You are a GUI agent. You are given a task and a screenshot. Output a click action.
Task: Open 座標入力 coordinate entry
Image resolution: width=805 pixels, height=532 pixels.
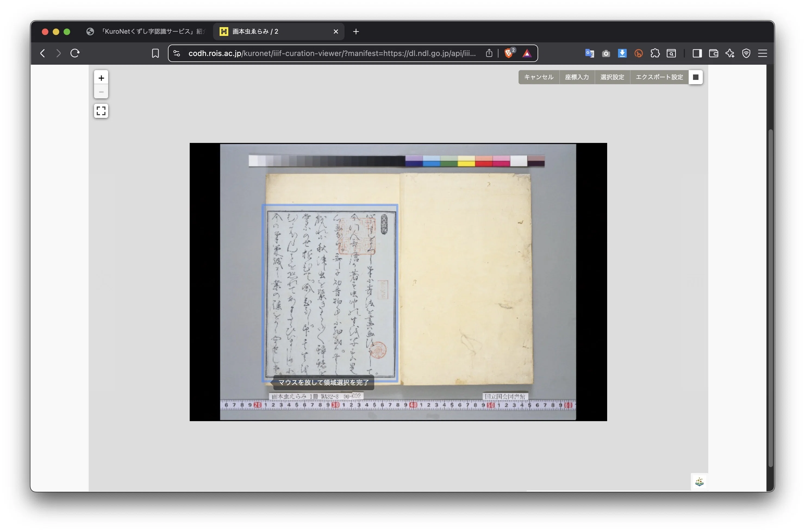pyautogui.click(x=577, y=77)
